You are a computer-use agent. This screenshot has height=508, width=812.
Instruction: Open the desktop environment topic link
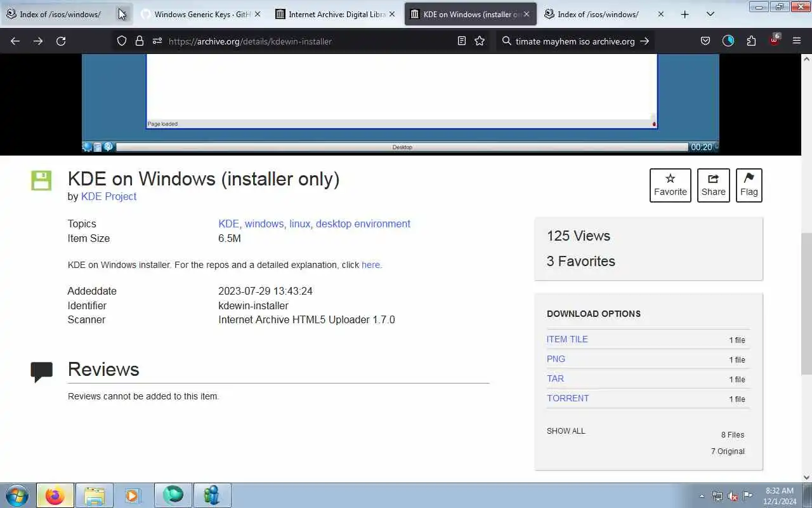click(x=363, y=224)
